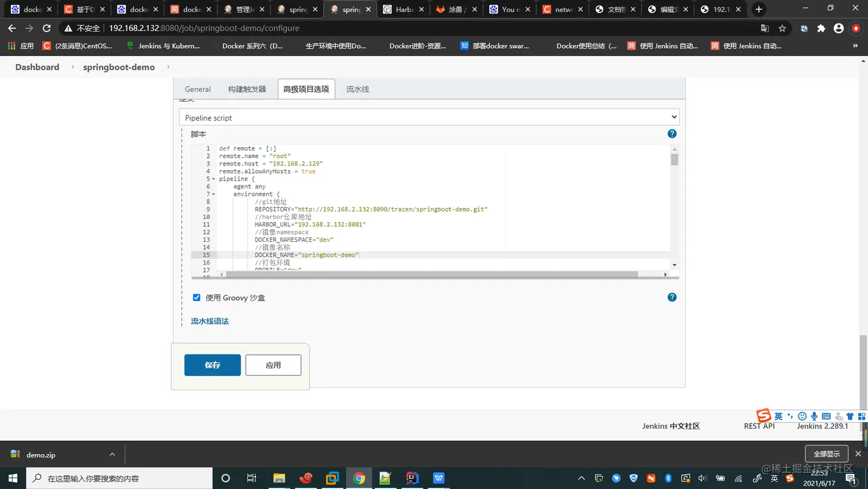
Task: Switch to the General tab
Action: point(197,89)
